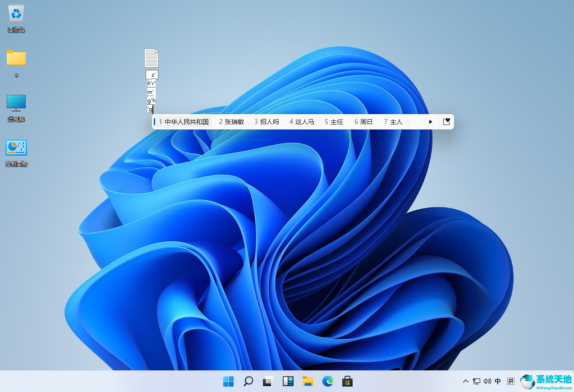Expand hidden system tray icons

(x=465, y=381)
